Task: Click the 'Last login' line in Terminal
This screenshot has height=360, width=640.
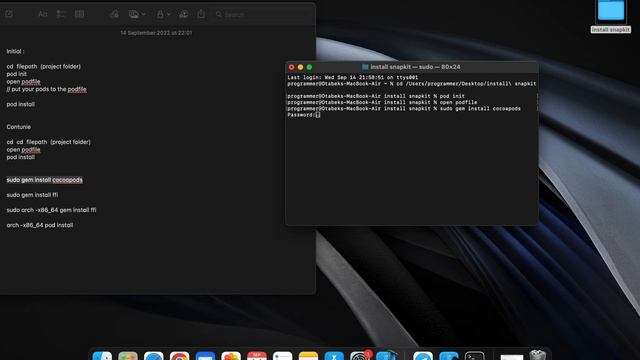Action: pos(353,78)
